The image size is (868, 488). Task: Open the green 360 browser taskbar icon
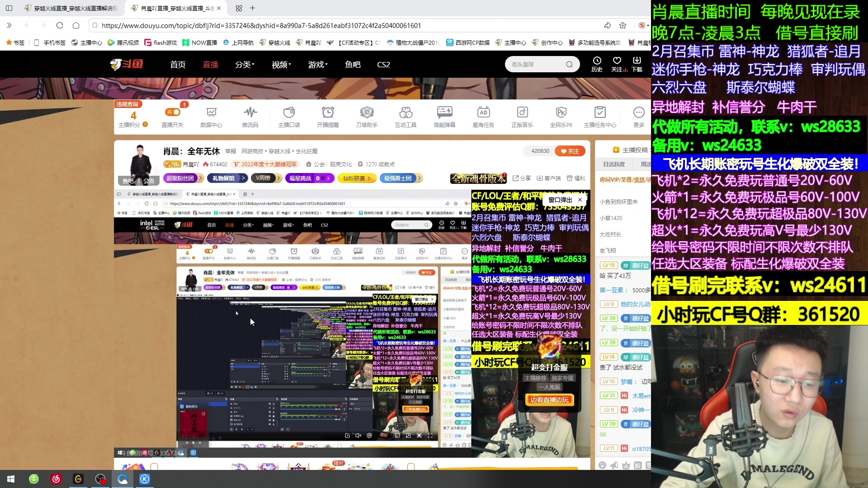tap(34, 479)
